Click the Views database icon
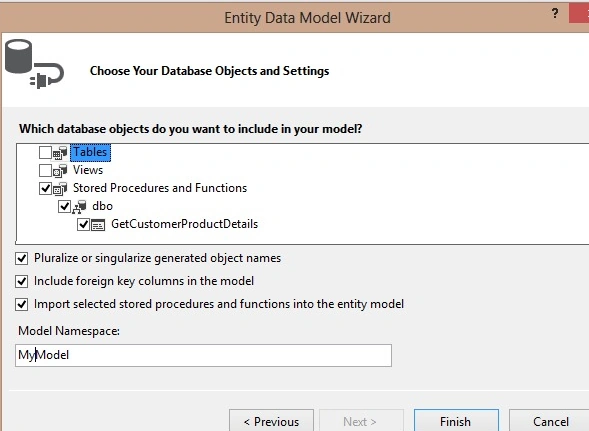This screenshot has height=431, width=589. click(x=60, y=171)
